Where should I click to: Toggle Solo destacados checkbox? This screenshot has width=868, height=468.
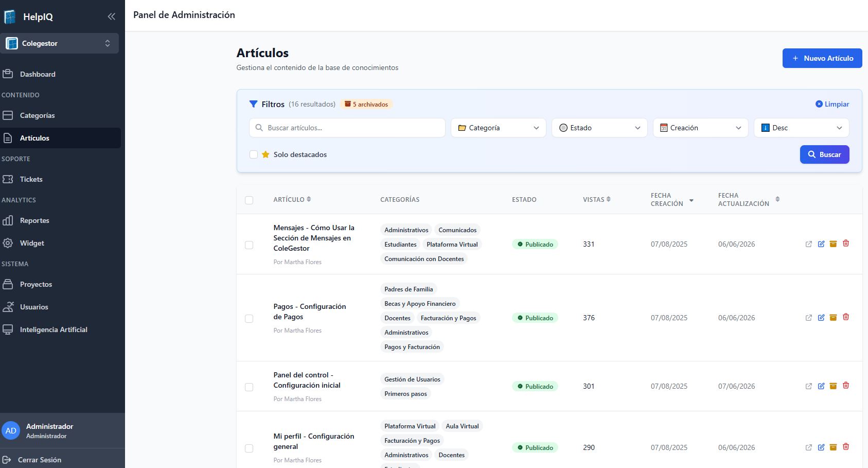click(254, 154)
